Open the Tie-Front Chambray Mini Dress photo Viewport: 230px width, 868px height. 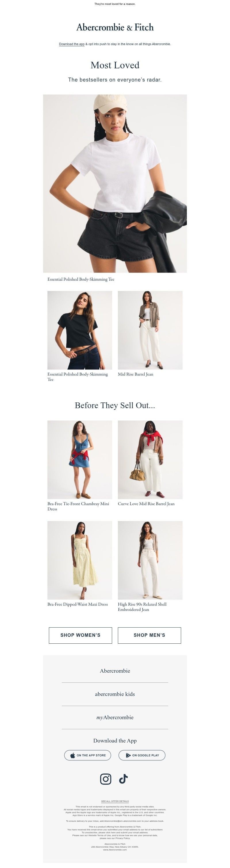80,460
